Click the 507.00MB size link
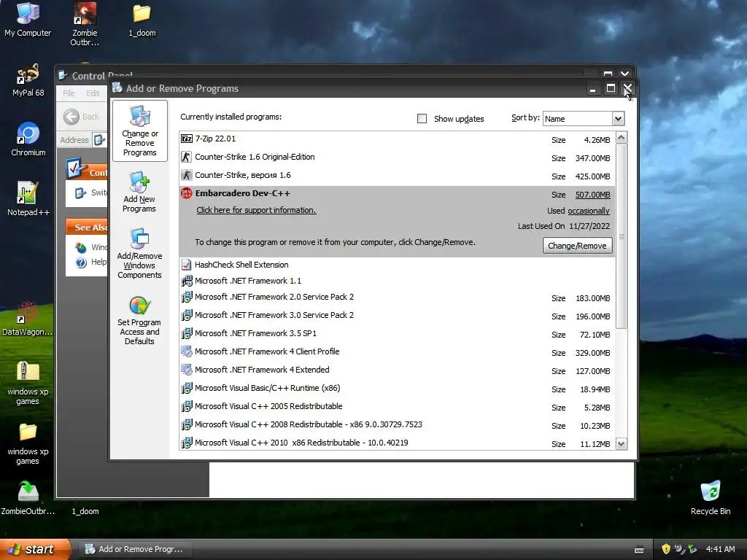The height and width of the screenshot is (560, 747). (x=592, y=195)
